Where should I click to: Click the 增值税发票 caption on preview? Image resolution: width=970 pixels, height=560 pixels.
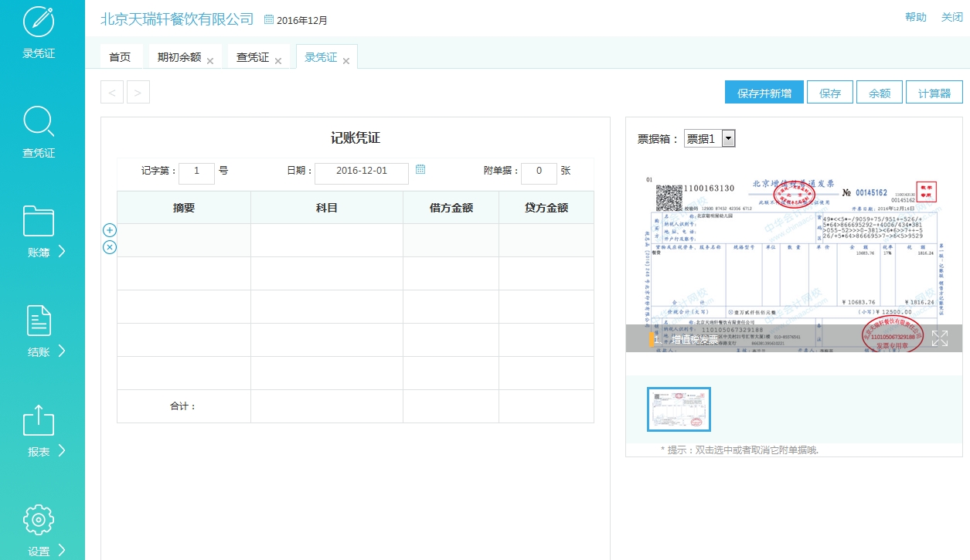pos(695,339)
